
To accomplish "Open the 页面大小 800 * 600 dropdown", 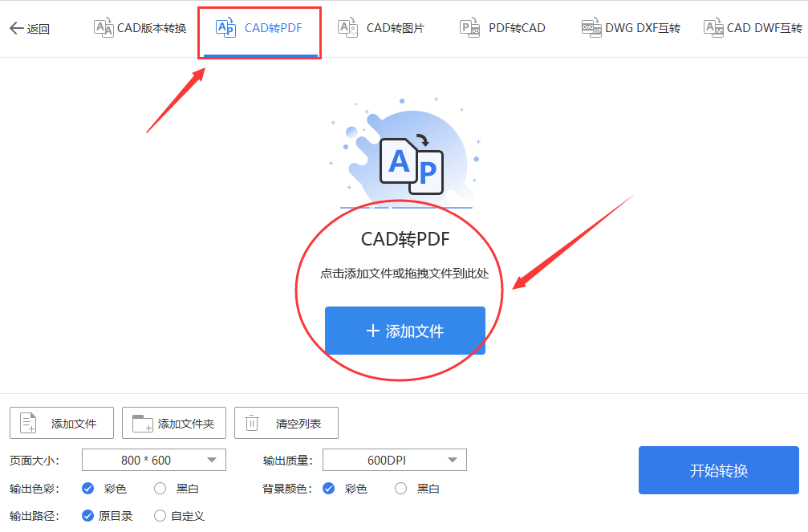I will (153, 460).
